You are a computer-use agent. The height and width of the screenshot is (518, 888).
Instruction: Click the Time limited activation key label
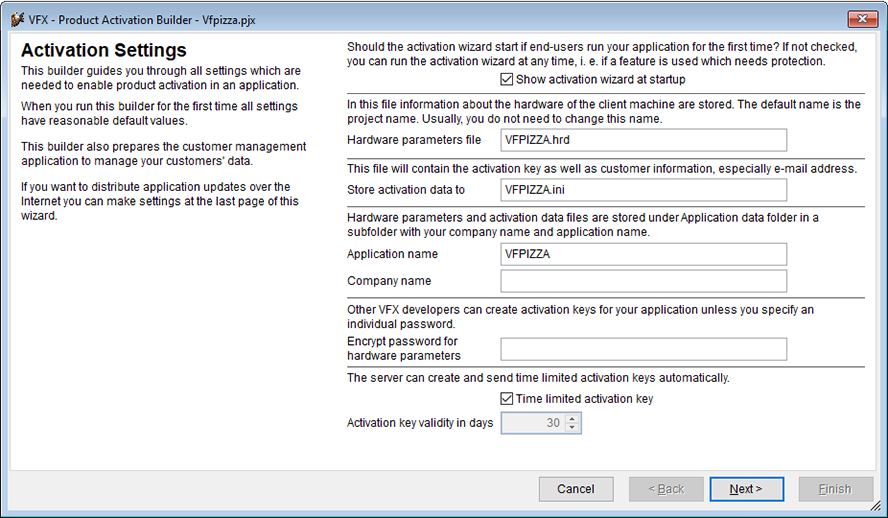click(584, 399)
